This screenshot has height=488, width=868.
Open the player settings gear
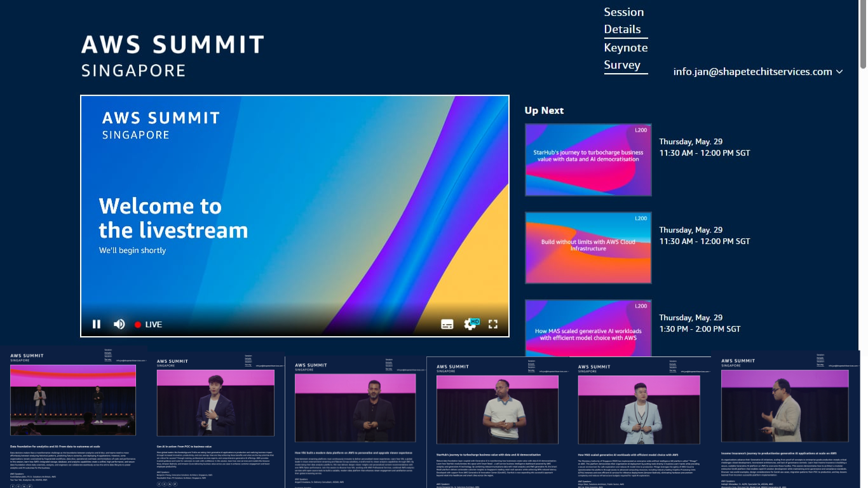[x=470, y=324]
